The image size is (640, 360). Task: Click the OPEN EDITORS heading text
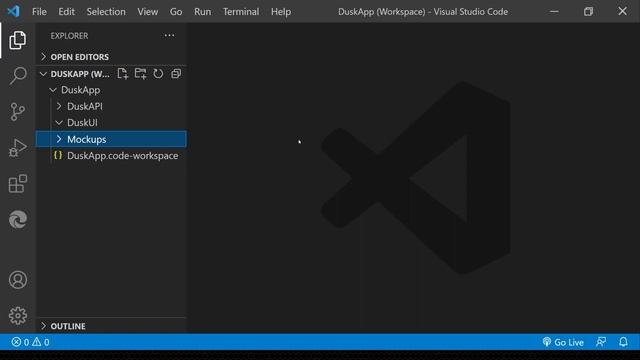(80, 57)
